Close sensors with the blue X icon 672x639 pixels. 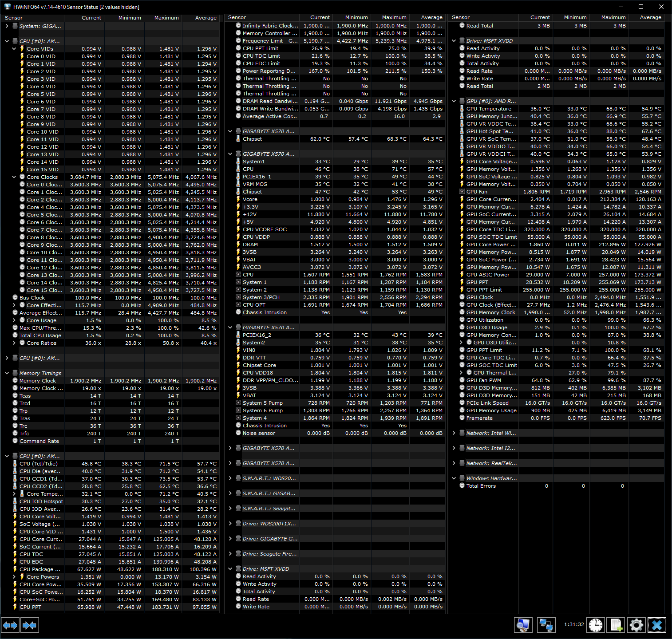coord(657,625)
